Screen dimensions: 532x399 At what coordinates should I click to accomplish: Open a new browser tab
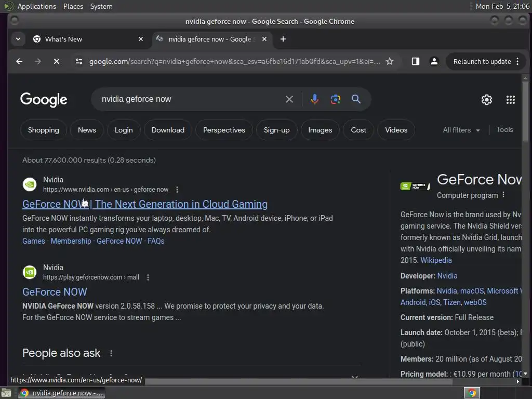(283, 39)
